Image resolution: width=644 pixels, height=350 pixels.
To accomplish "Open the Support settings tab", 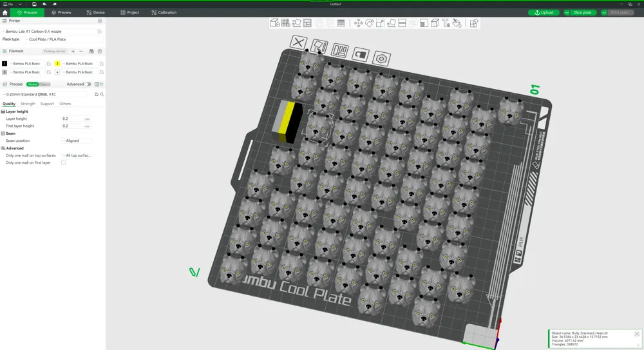I will [x=47, y=104].
